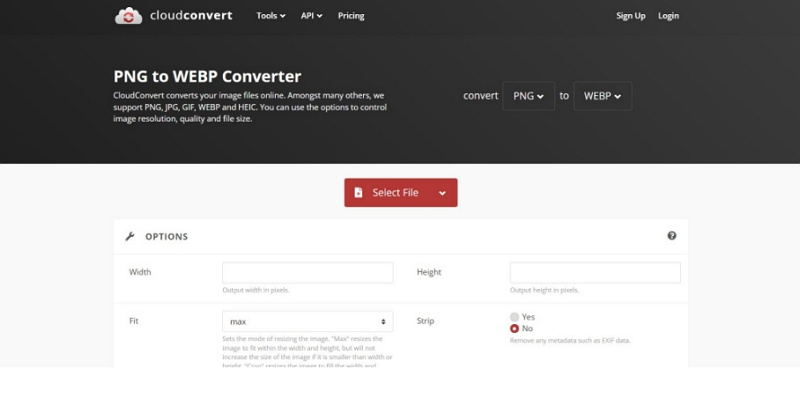Click the file icon on Select File

click(359, 193)
